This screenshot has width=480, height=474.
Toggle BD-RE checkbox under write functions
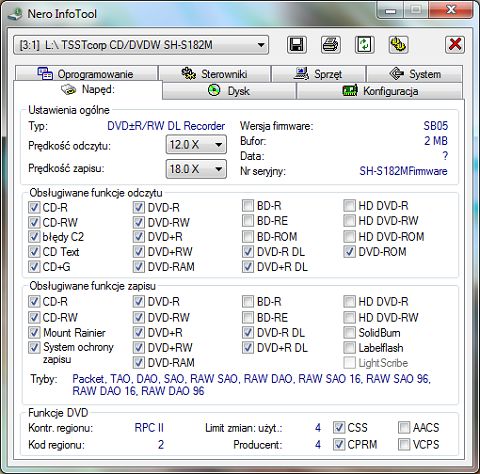248,317
